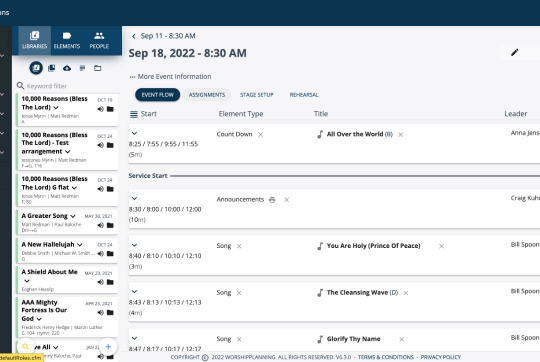
Task: Remove the Count Down element type
Action: coord(261,135)
